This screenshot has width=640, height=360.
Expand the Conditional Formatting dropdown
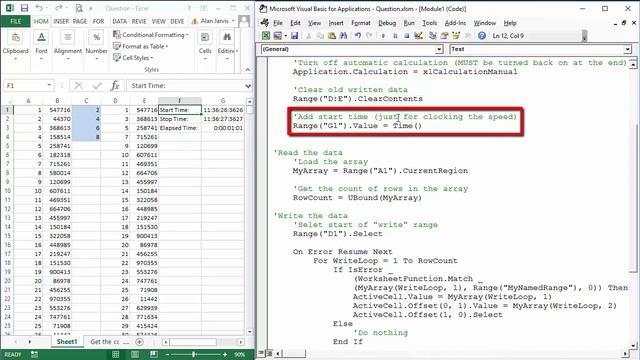point(187,35)
